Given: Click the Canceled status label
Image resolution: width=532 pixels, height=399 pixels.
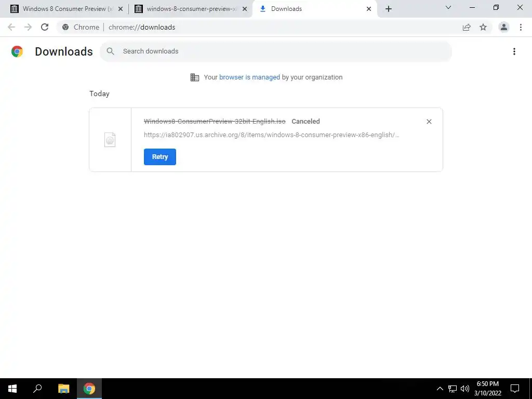Looking at the screenshot, I should [305, 122].
